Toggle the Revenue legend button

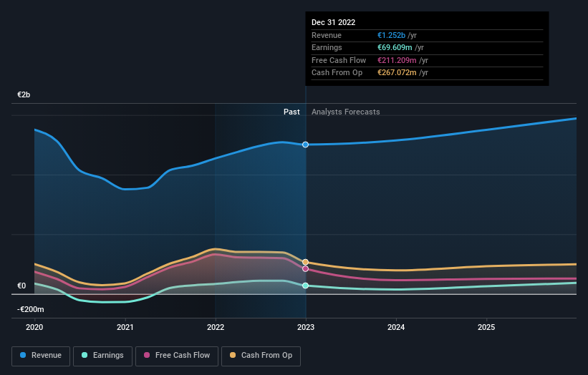pyautogui.click(x=41, y=356)
